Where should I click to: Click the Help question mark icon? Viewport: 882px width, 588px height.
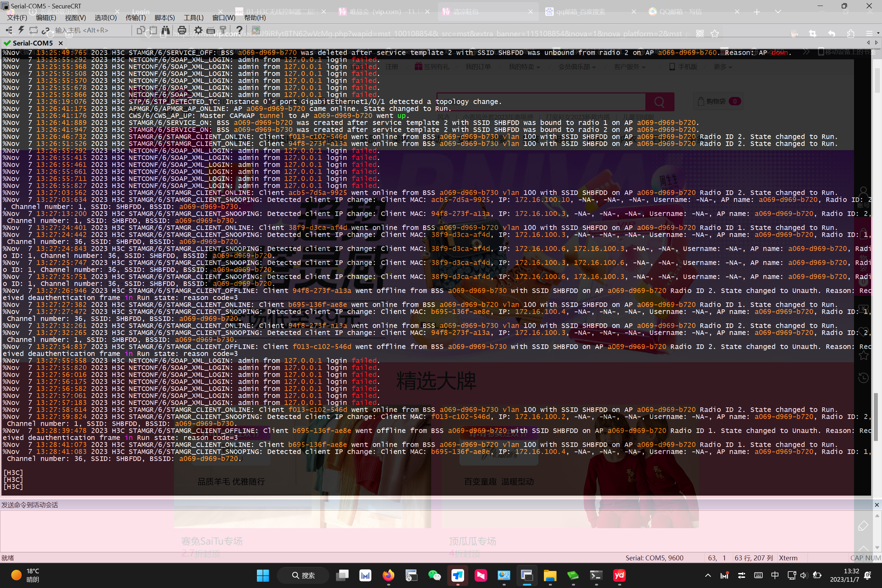tap(239, 30)
